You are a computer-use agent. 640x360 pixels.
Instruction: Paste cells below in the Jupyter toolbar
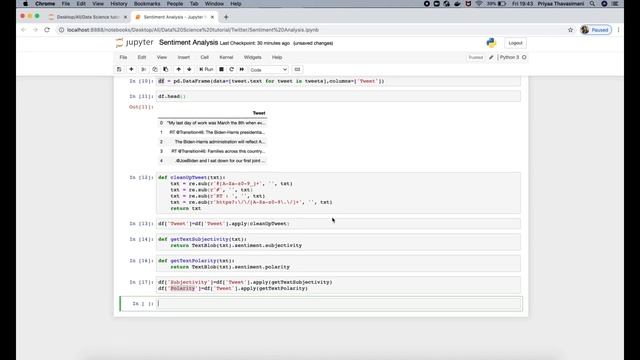click(166, 69)
